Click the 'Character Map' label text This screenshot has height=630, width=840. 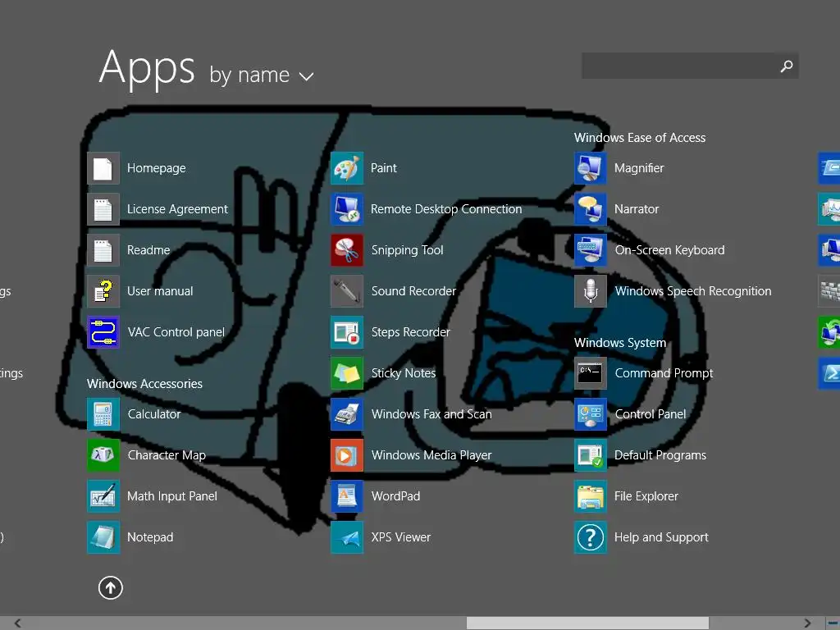pyautogui.click(x=167, y=455)
